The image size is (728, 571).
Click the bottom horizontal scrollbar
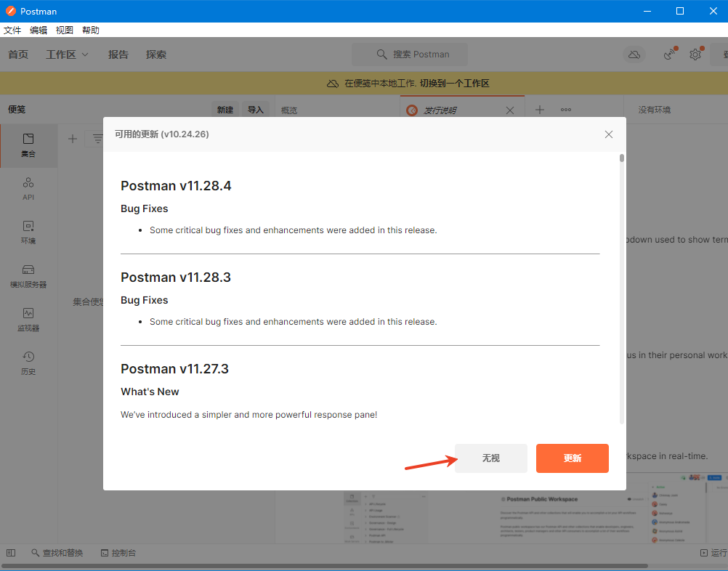324,566
